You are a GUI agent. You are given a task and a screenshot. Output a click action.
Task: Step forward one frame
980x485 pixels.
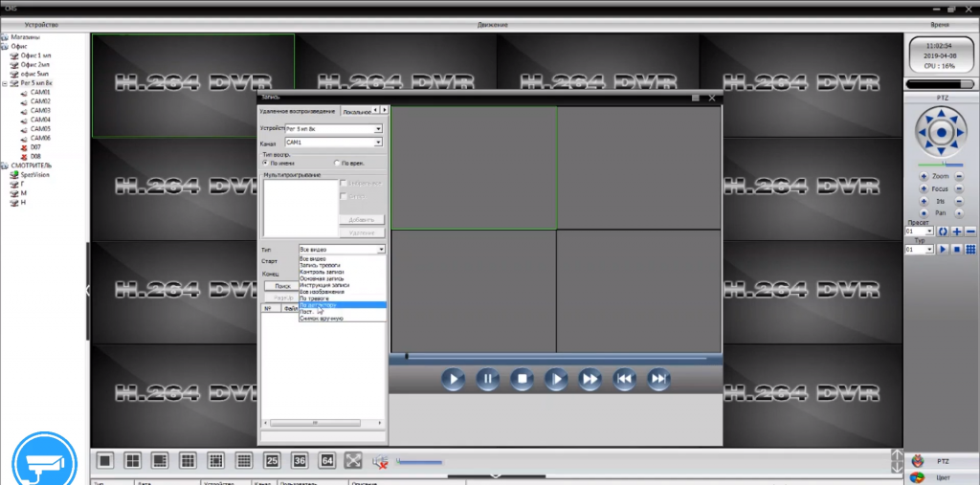[x=556, y=379]
